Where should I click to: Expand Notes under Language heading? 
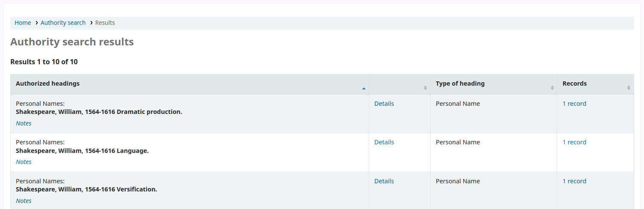pos(24,162)
